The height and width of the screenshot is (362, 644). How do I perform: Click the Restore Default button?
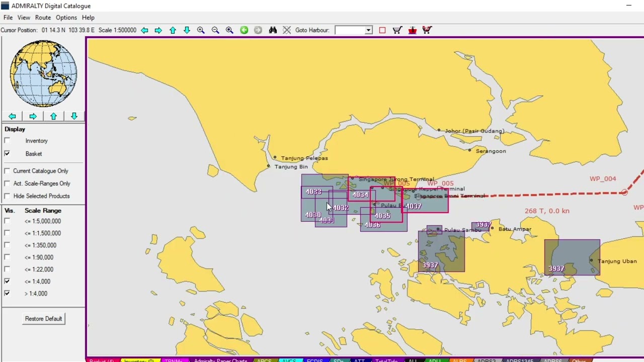pos(44,319)
